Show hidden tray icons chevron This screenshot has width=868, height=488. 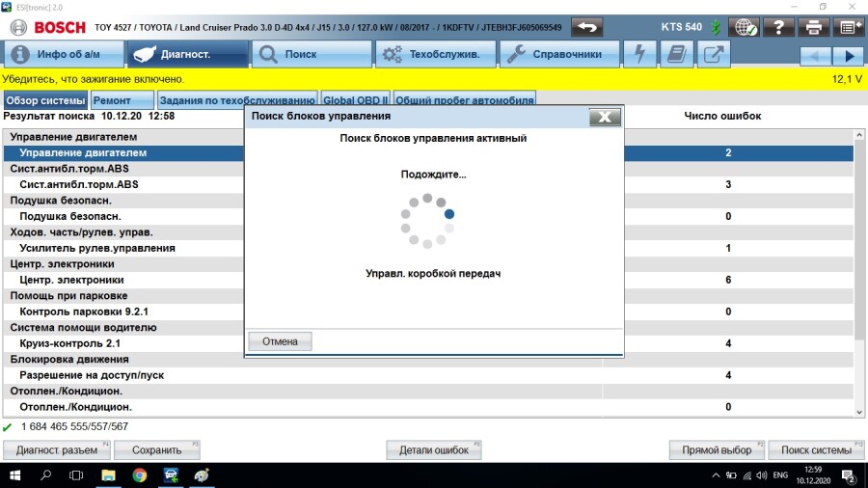[716, 475]
